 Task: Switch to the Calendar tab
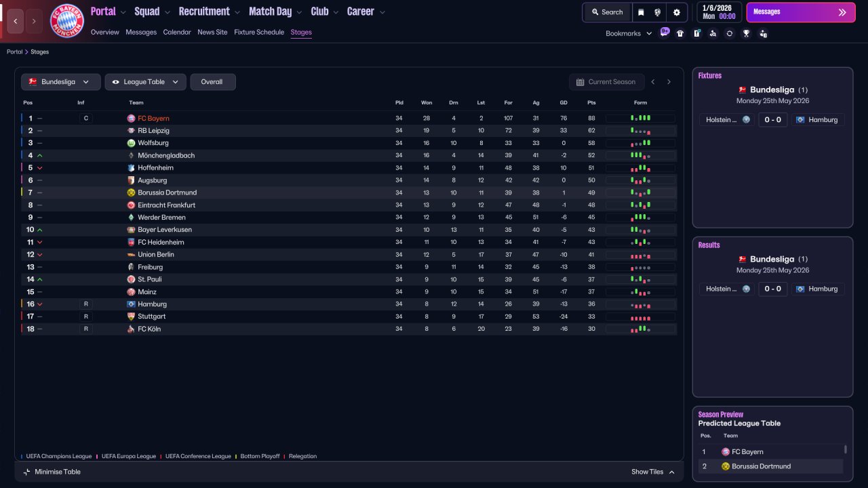(177, 32)
